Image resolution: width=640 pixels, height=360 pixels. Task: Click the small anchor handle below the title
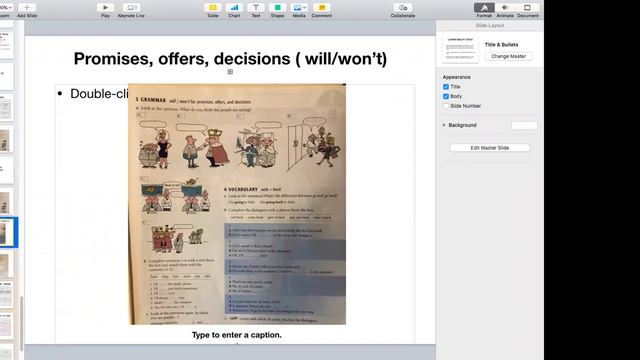(230, 72)
